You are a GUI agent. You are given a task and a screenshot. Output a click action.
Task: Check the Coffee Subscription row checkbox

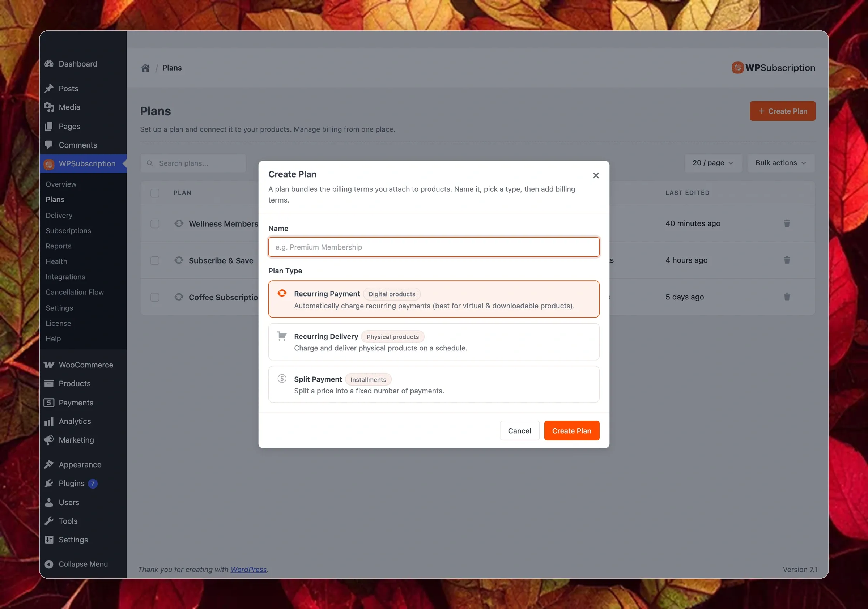(155, 297)
